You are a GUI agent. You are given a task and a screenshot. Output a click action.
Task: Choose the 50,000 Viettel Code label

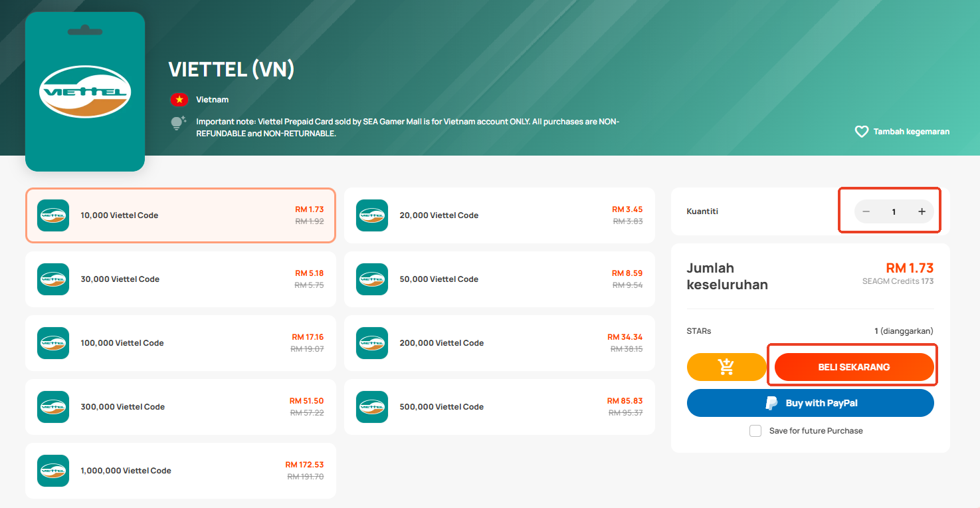click(x=439, y=279)
